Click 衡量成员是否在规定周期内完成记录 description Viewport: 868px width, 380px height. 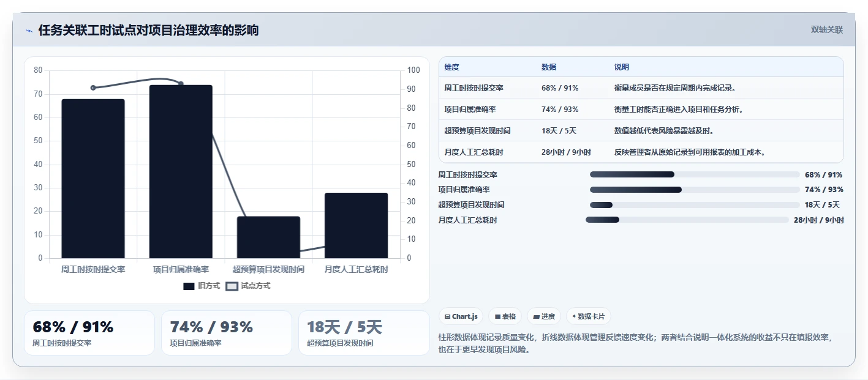click(675, 88)
